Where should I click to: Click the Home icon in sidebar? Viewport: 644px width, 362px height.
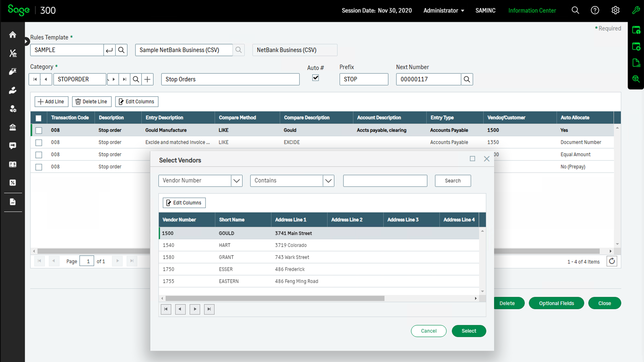(13, 35)
